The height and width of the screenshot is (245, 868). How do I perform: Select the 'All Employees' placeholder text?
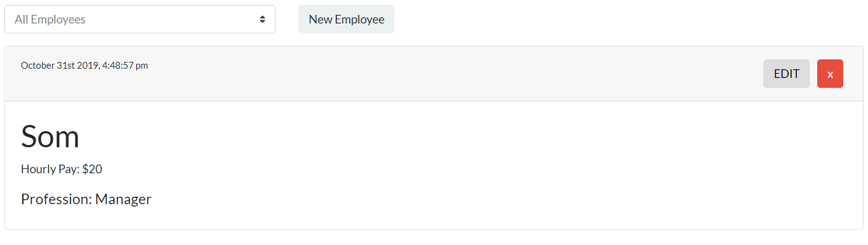coord(50,19)
